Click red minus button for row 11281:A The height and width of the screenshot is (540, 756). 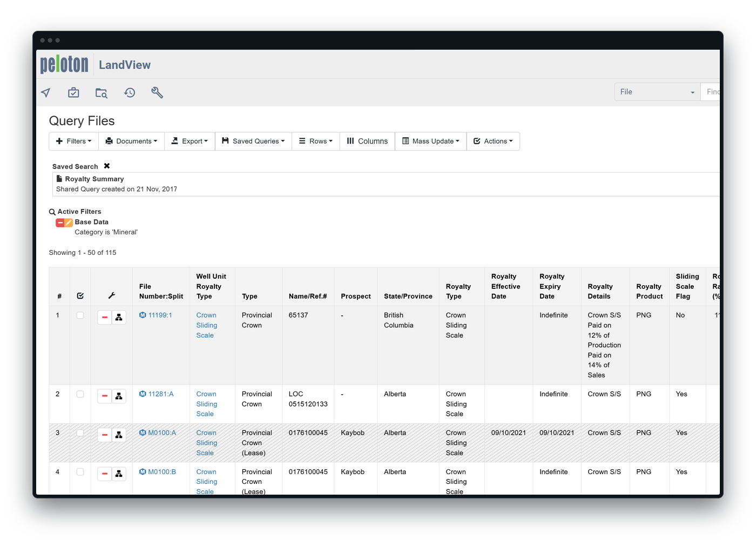[105, 396]
